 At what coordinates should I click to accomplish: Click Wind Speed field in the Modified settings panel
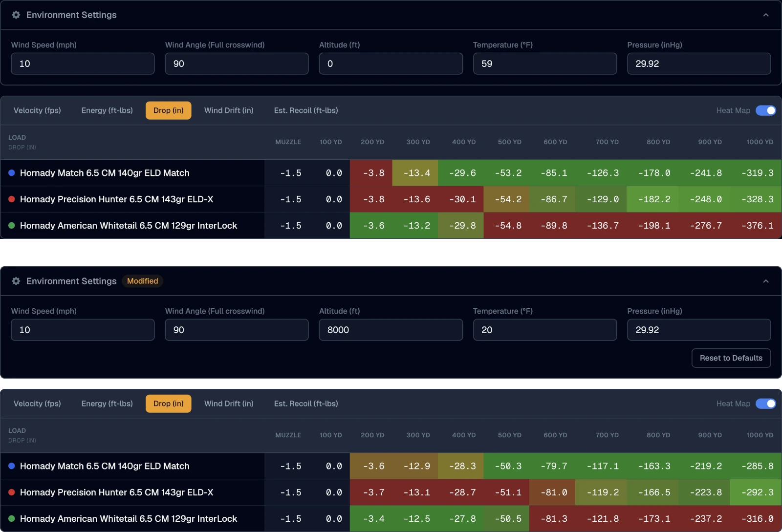(x=83, y=330)
